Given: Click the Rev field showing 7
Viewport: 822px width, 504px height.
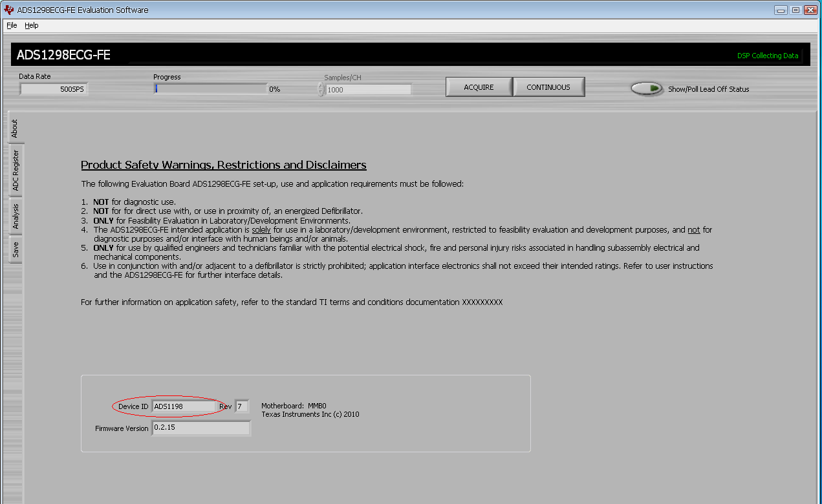Looking at the screenshot, I should point(242,406).
